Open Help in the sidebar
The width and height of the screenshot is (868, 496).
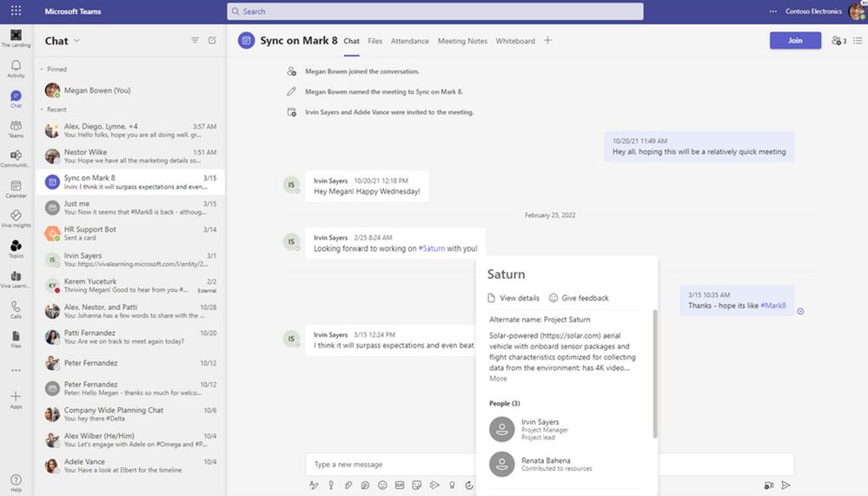click(x=16, y=483)
